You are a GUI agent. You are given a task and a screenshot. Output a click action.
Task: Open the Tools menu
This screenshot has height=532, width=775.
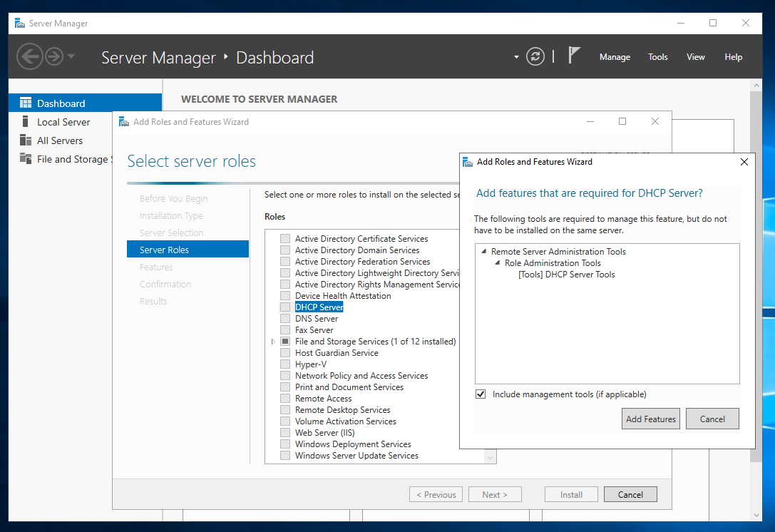(657, 57)
